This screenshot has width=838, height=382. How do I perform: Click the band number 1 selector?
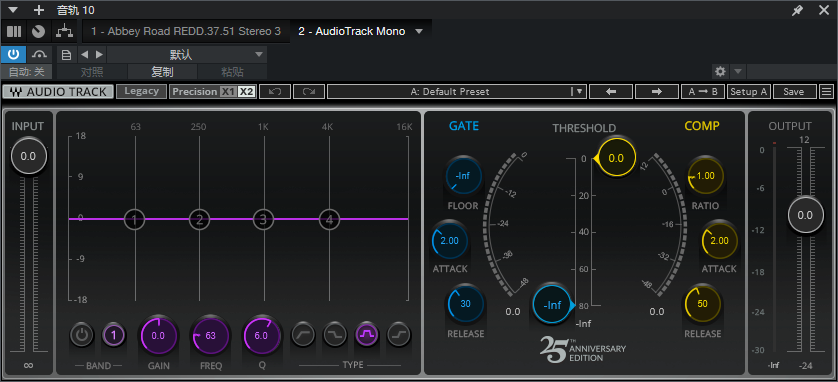click(114, 336)
